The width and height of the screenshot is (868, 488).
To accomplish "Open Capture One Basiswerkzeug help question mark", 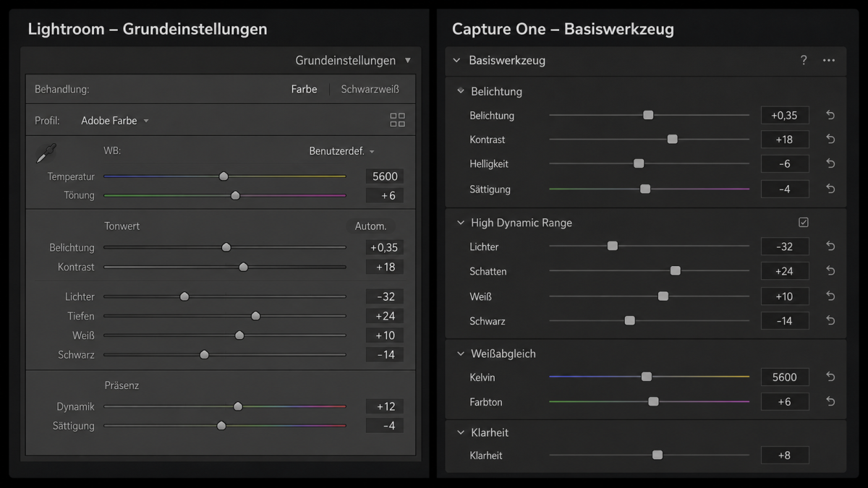I will tap(804, 60).
